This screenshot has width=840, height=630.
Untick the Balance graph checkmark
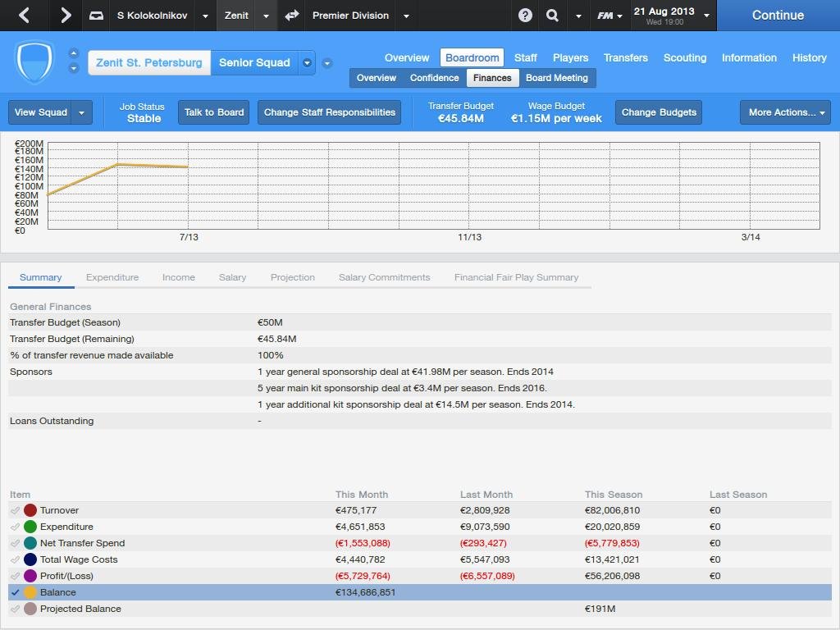tap(15, 592)
